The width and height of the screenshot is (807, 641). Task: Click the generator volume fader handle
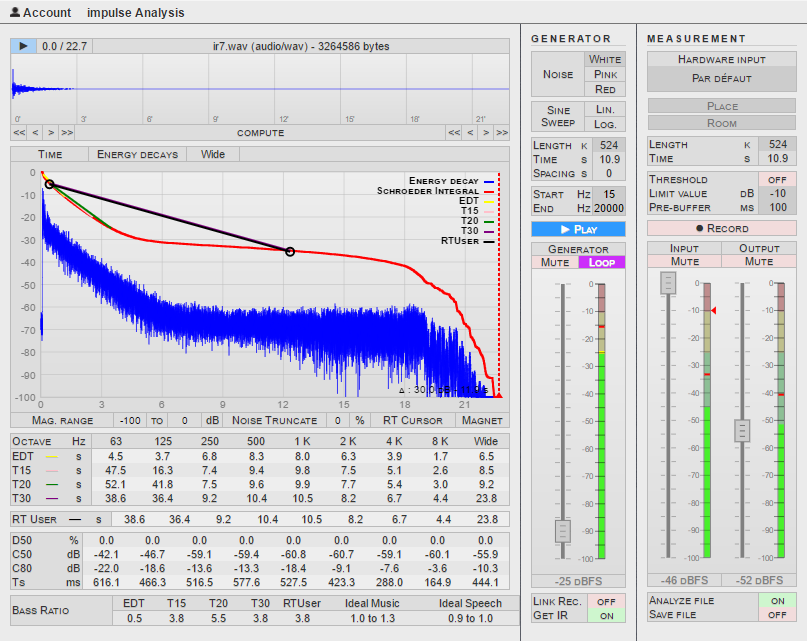pyautogui.click(x=562, y=530)
